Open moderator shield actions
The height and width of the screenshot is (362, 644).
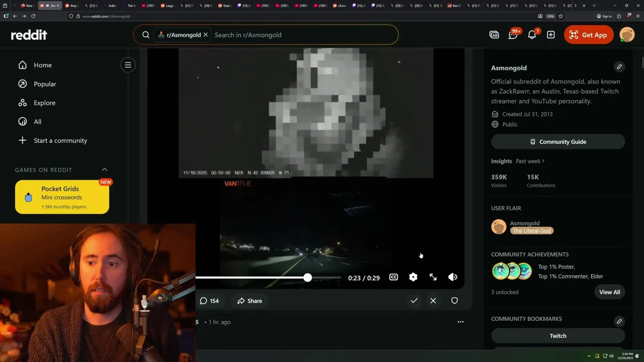click(454, 301)
